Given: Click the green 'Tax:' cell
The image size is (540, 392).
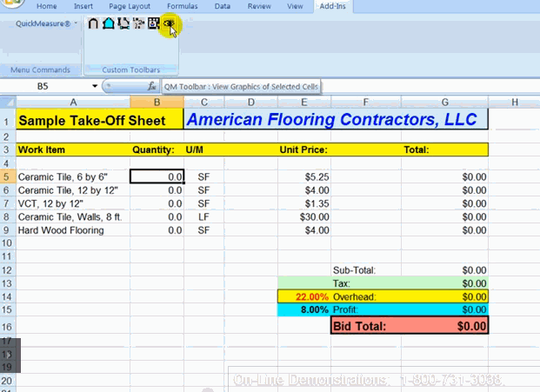Looking at the screenshot, I should click(366, 283).
